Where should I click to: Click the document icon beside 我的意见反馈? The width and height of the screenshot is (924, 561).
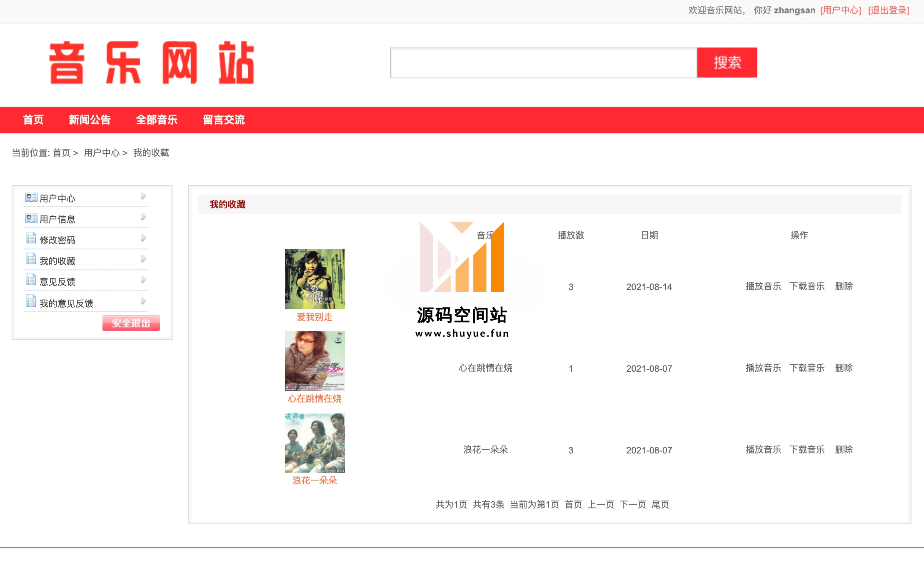31,301
